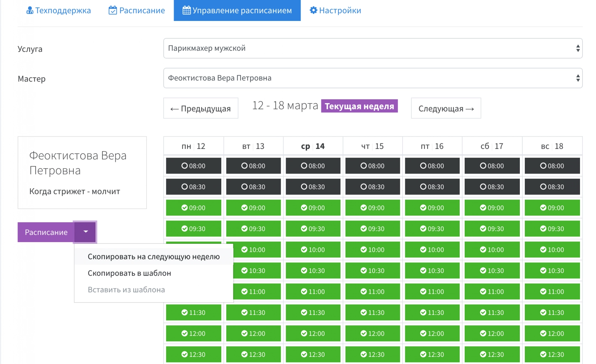
Task: Select the ср 14 column header
Action: (313, 146)
